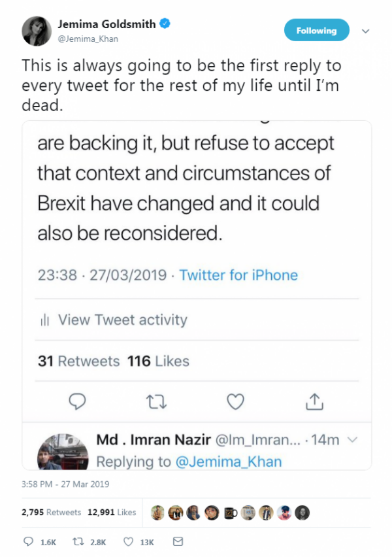Viewport: 392px width, 557px height.
Task: Open the tweet options chevron next to Following
Action: 366,31
